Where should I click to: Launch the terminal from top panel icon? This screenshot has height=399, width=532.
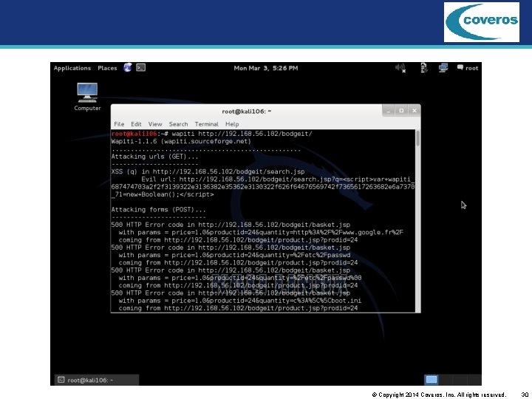coord(141,67)
